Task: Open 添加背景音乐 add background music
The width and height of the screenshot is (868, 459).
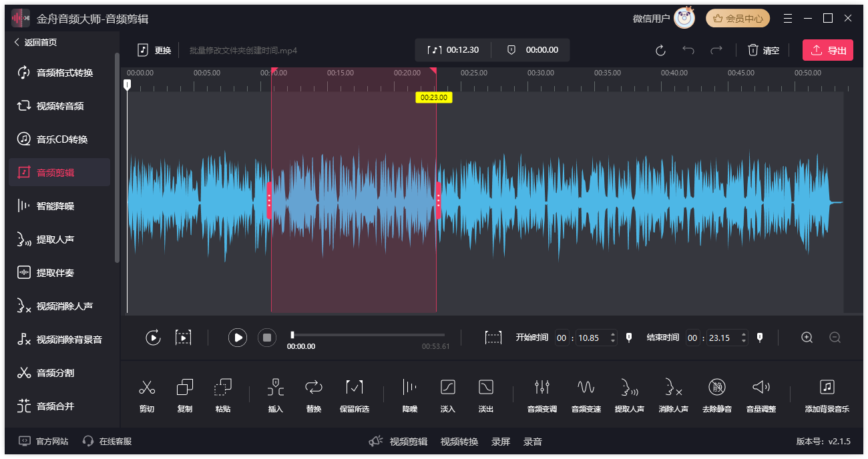Action: pos(827,388)
